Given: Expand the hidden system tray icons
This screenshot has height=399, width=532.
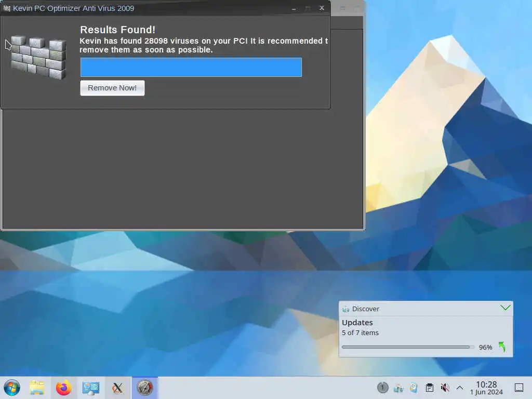Looking at the screenshot, I should pos(460,388).
